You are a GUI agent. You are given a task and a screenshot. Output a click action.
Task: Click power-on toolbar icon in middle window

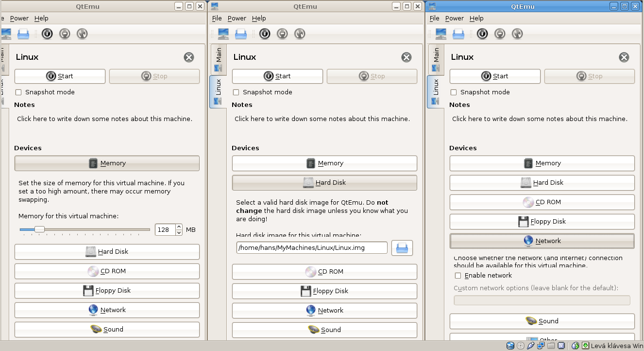tap(265, 34)
